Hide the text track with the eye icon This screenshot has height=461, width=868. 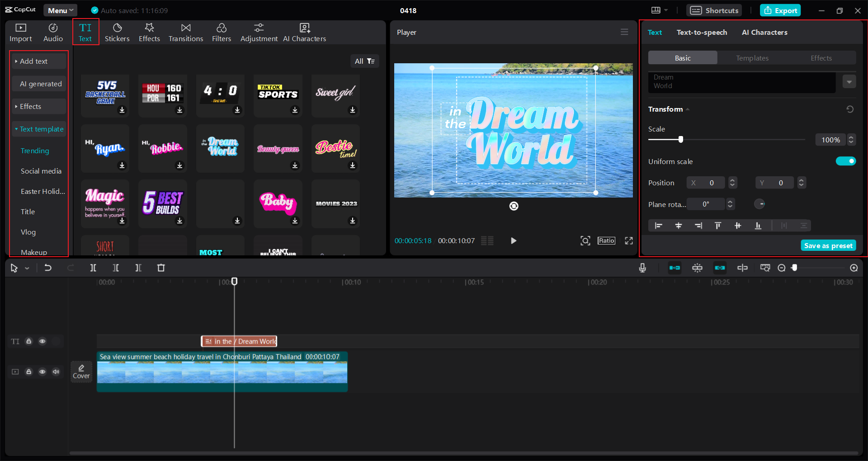42,341
